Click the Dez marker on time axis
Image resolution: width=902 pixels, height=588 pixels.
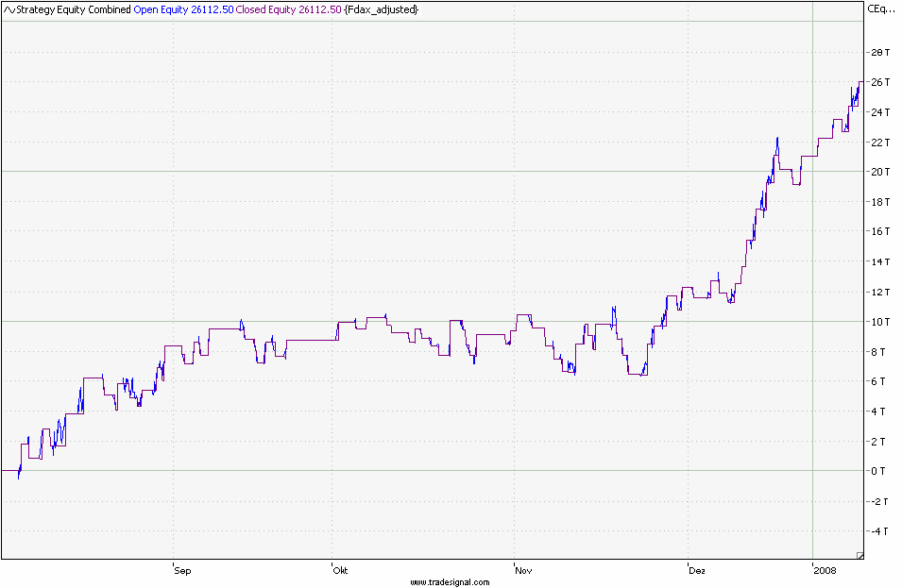tap(697, 571)
